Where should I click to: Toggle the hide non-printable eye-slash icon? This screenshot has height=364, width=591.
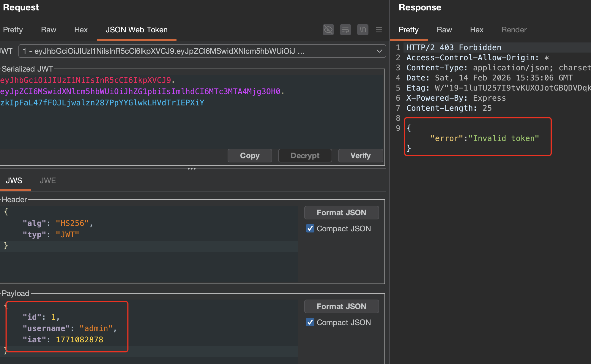[x=328, y=30]
